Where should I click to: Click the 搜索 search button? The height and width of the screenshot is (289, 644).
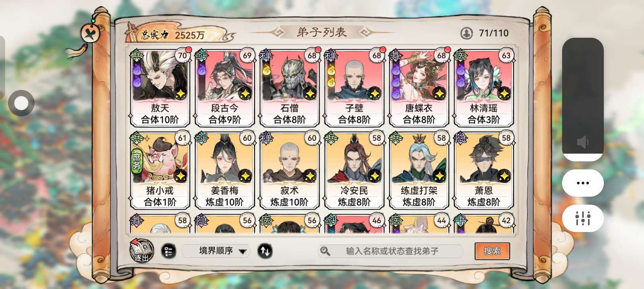pyautogui.click(x=492, y=251)
